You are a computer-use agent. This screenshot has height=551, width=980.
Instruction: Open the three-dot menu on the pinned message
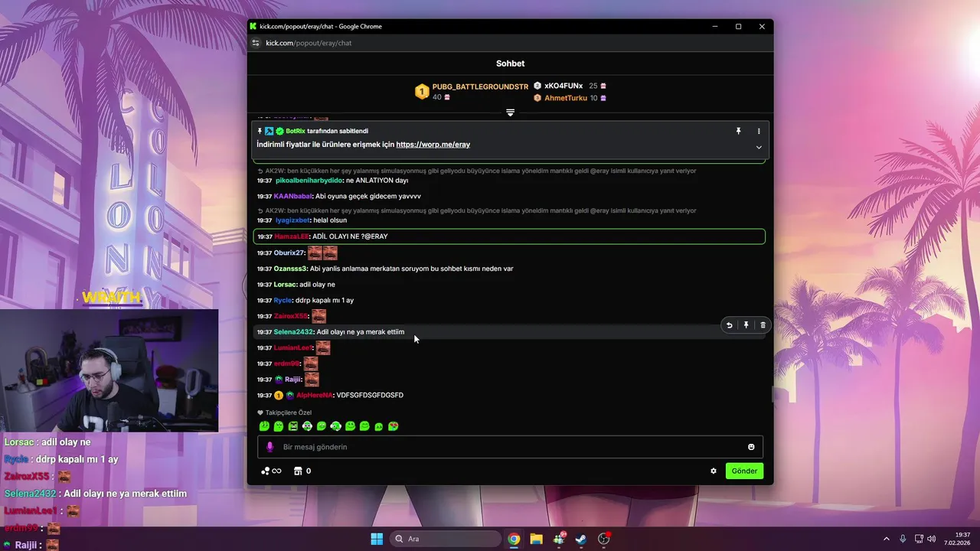[759, 131]
